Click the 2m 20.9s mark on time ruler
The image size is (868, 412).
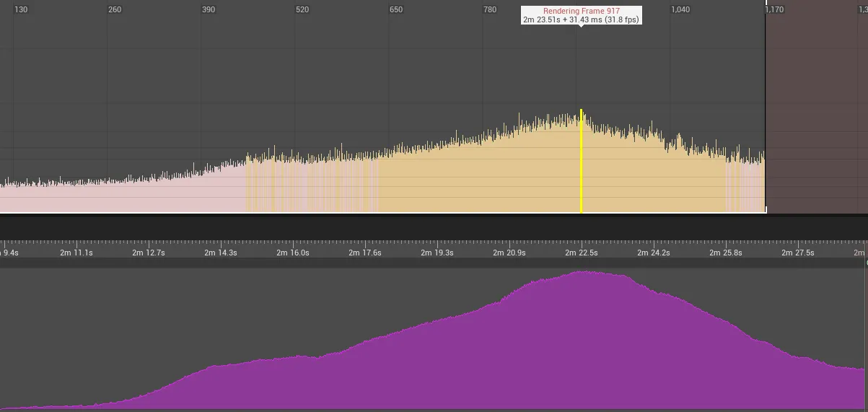pyautogui.click(x=509, y=253)
